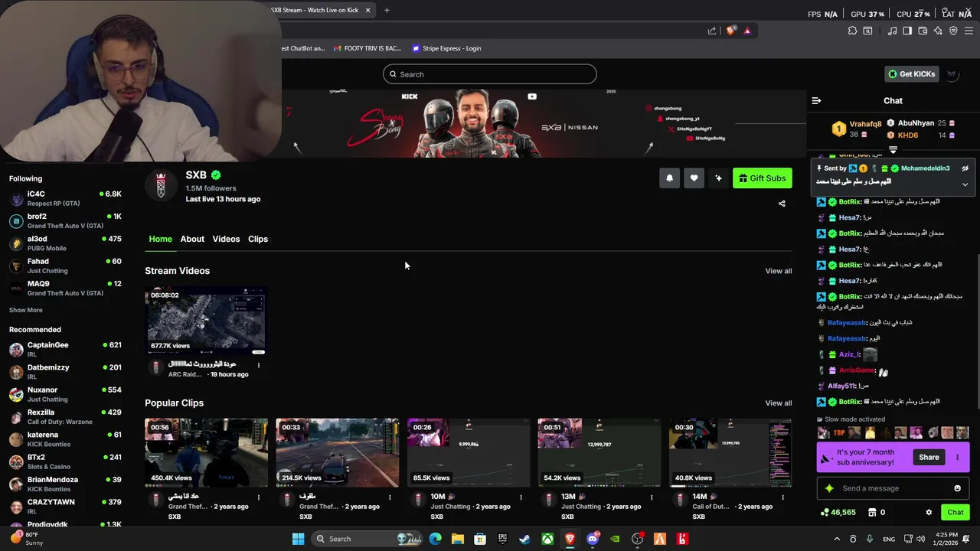Viewport: 980px width, 551px height.
Task: Open recommended channel BrianMendoza
Action: tap(65, 484)
